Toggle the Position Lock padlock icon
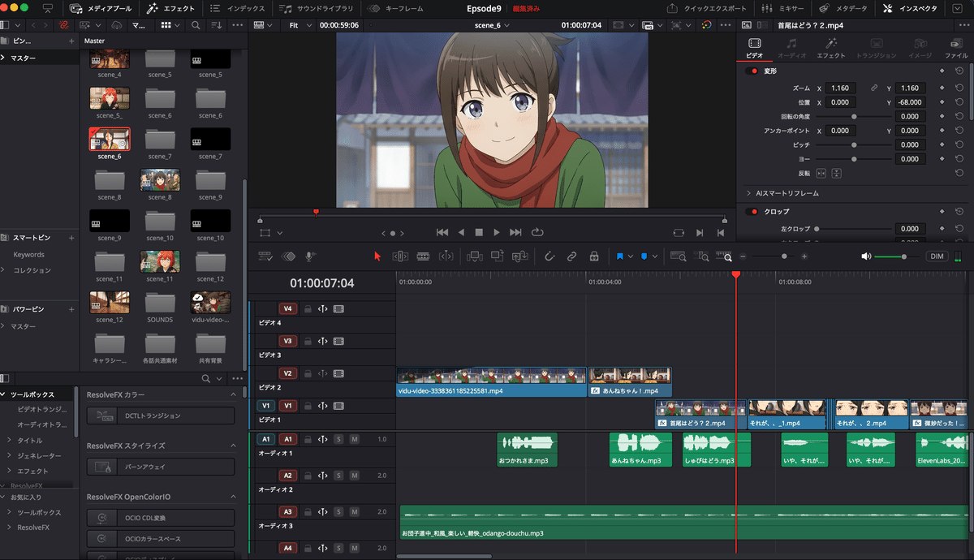This screenshot has height=560, width=974. pyautogui.click(x=594, y=256)
